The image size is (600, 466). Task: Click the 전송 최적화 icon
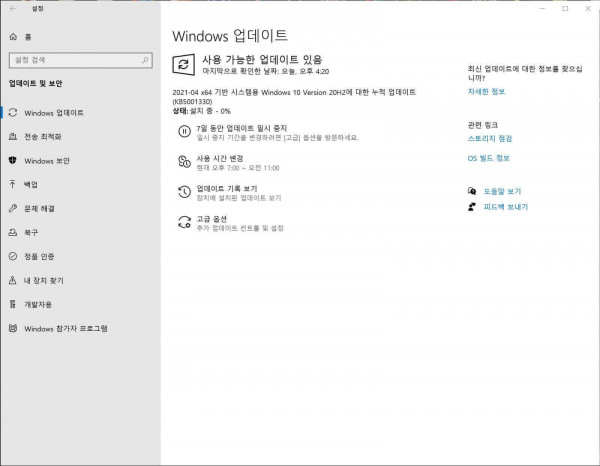[13, 137]
